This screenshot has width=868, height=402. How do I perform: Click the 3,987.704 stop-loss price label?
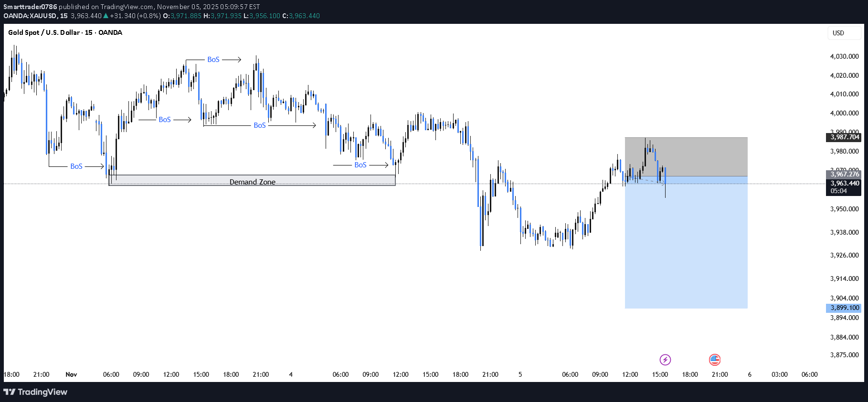coord(844,137)
